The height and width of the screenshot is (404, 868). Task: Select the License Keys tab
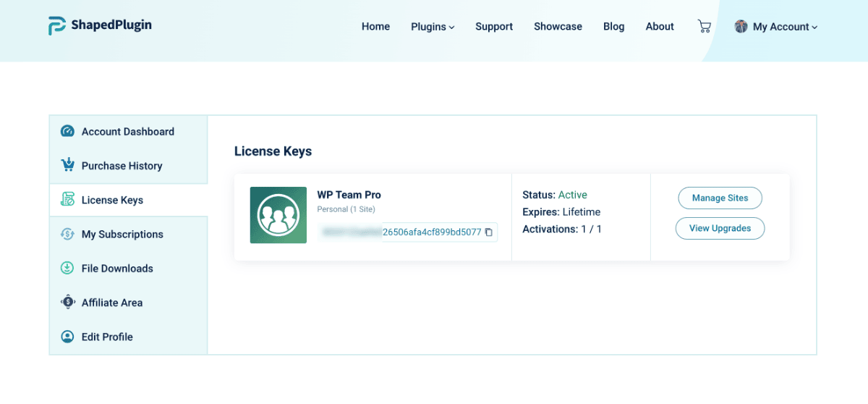129,200
